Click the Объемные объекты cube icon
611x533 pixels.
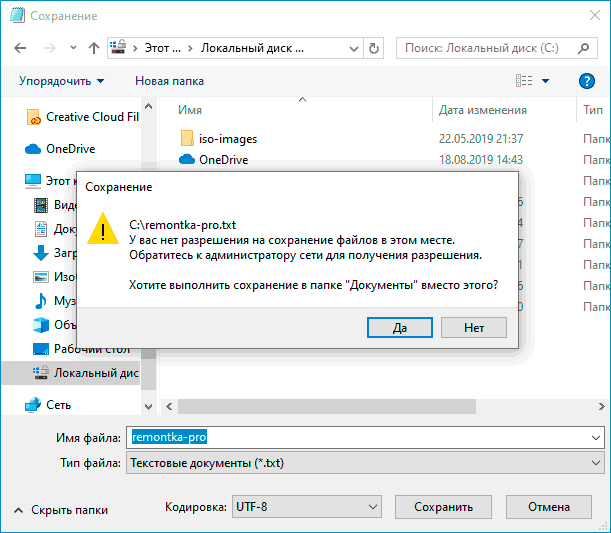pyautogui.click(x=41, y=325)
